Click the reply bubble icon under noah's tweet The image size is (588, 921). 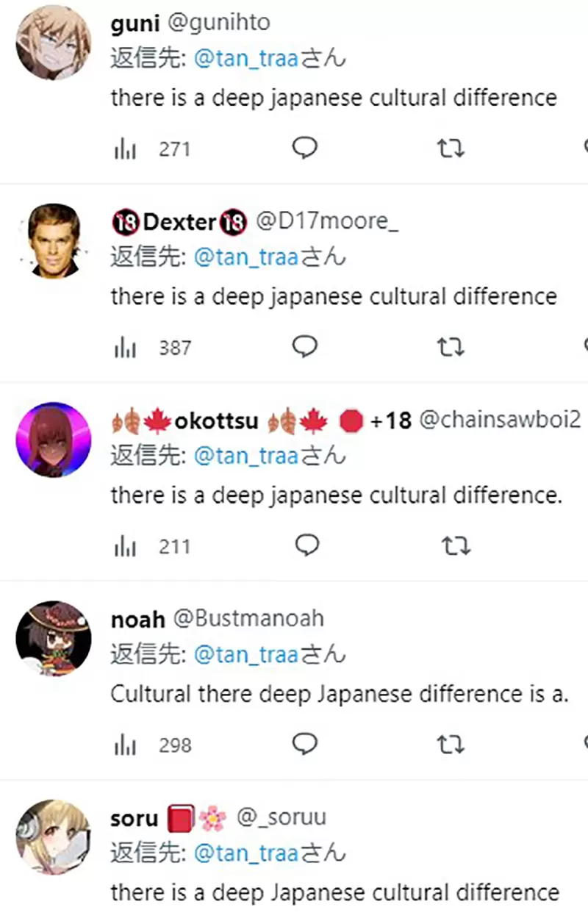click(304, 745)
